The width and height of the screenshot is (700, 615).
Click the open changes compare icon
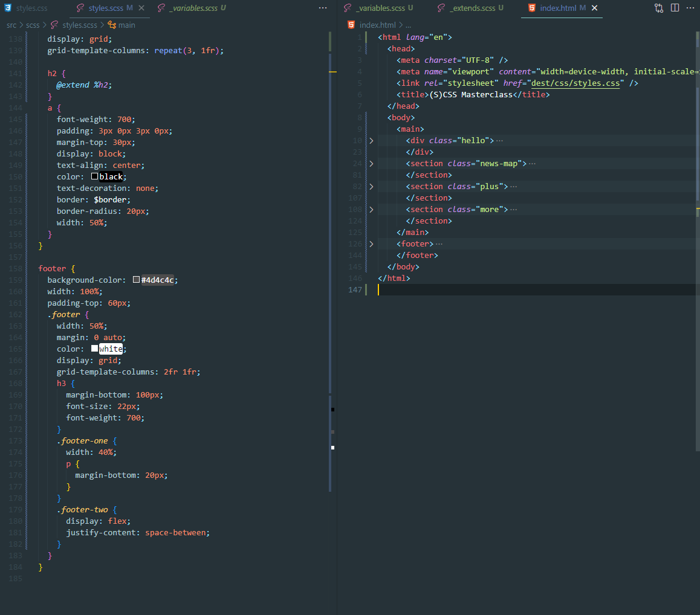click(x=659, y=8)
